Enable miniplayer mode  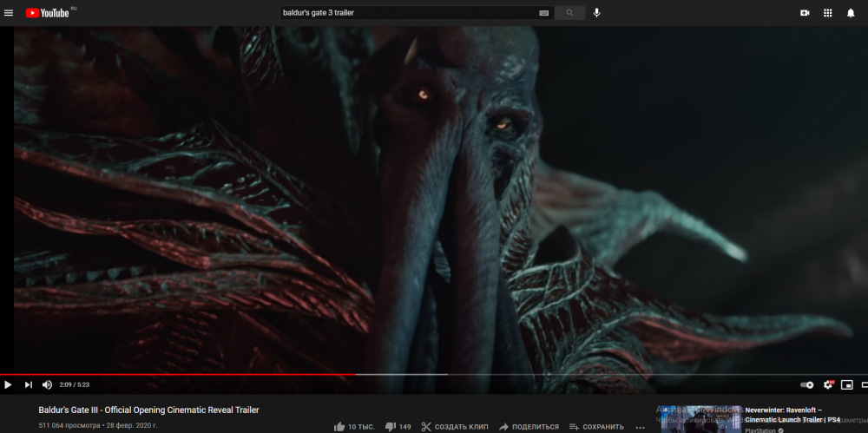847,384
